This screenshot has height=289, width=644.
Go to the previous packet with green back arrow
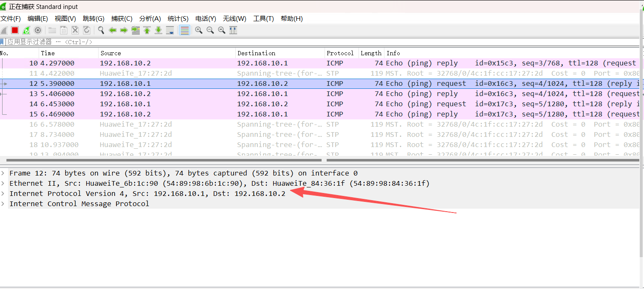[x=112, y=30]
